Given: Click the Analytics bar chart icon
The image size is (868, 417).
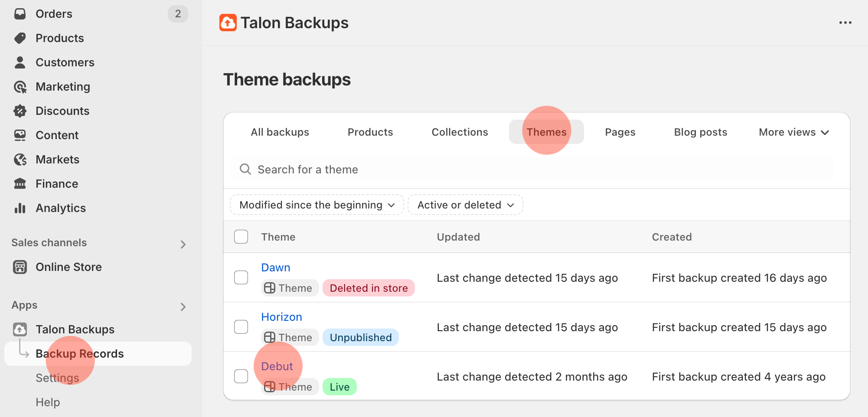Looking at the screenshot, I should point(20,208).
